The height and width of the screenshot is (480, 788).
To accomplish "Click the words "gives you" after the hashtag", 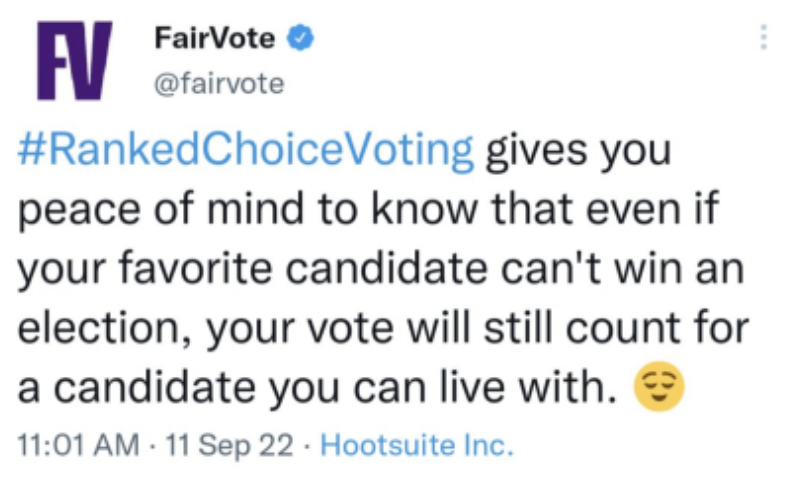I will [x=578, y=150].
